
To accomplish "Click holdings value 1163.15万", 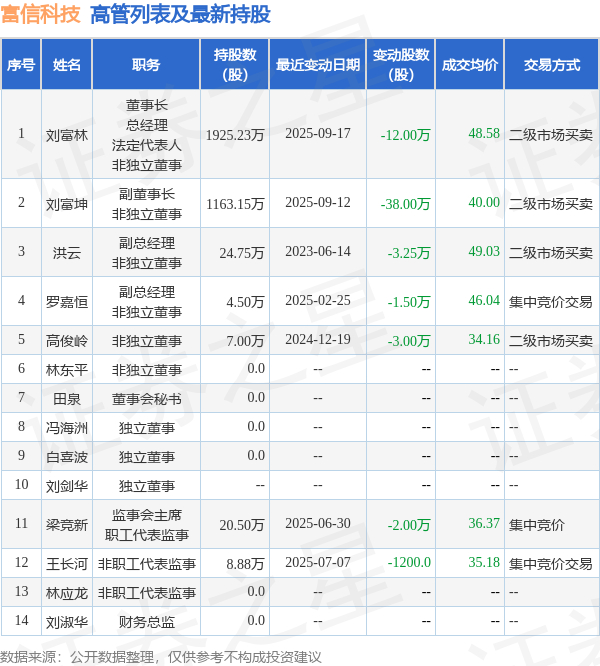I will (x=235, y=204).
